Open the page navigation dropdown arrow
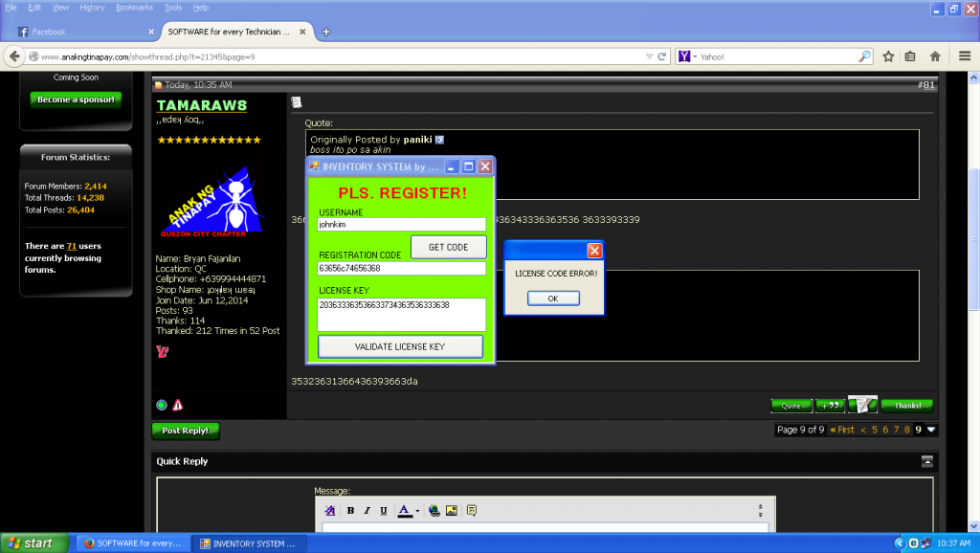The width and height of the screenshot is (980, 553). click(931, 430)
